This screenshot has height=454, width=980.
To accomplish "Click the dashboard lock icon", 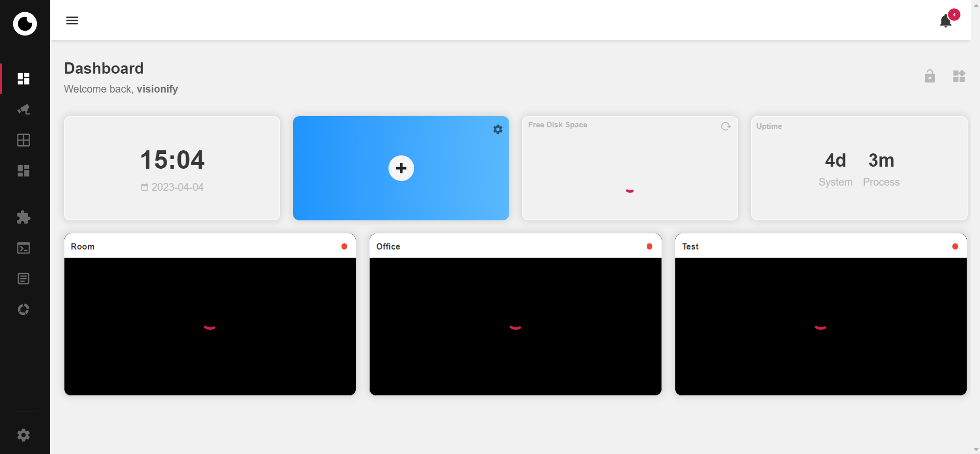I will click(x=930, y=76).
